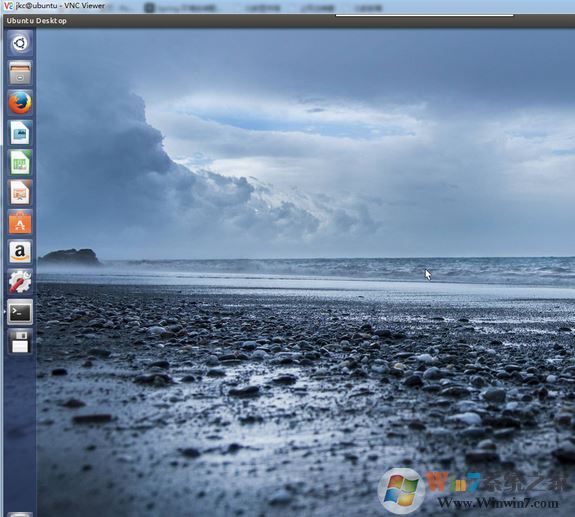Open LibreOffice Writer from launcher
The image size is (575, 517).
point(20,132)
